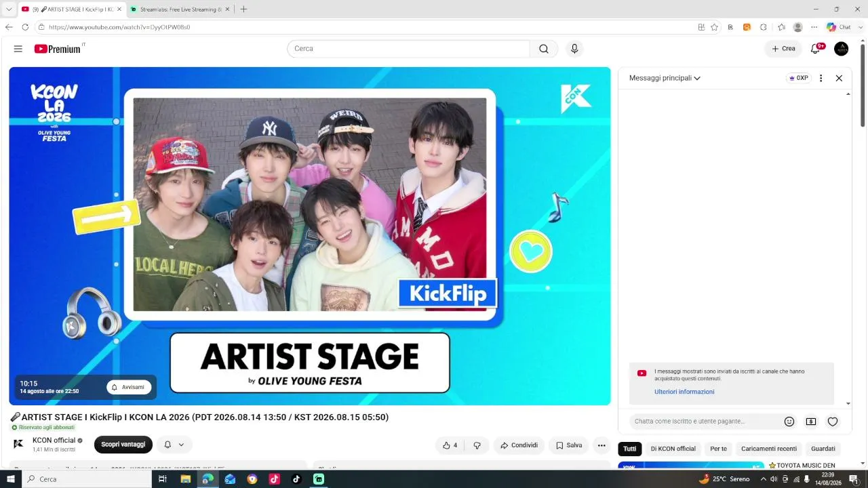Open the taskbar clock showing 22:39

pyautogui.click(x=827, y=479)
